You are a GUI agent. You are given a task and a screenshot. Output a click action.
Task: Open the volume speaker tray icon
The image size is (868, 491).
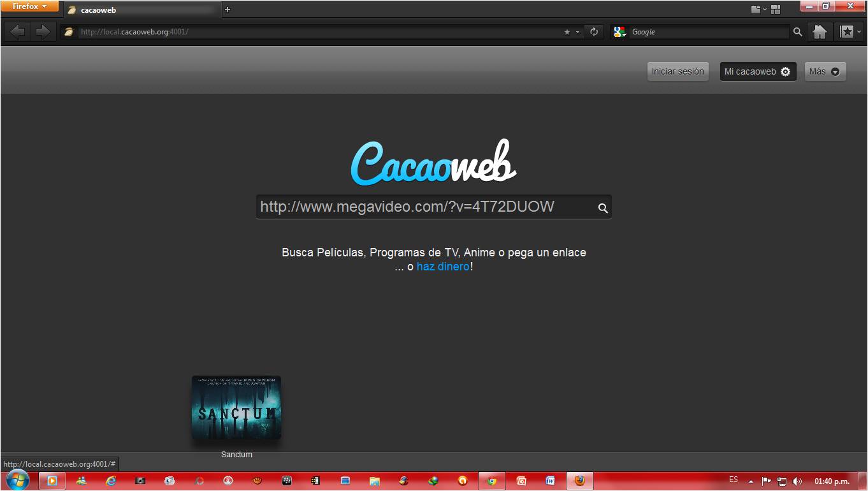797,481
